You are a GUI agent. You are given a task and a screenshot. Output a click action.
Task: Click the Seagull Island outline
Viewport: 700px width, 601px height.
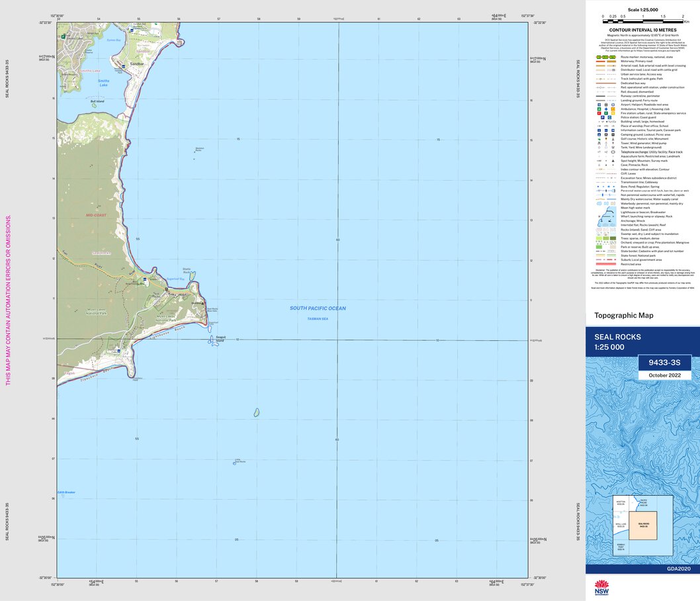pos(213,341)
